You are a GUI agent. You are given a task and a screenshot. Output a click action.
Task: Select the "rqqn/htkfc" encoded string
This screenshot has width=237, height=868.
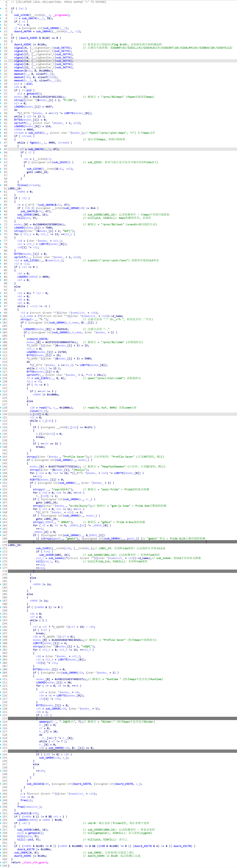click(x=61, y=489)
